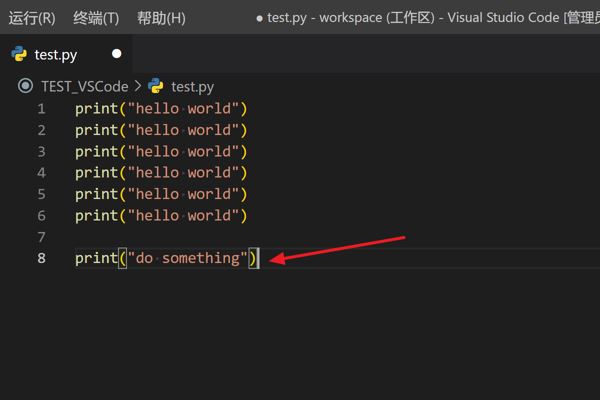This screenshot has width=600, height=400.
Task: Click empty line 7 in the editor
Action: (x=200, y=237)
